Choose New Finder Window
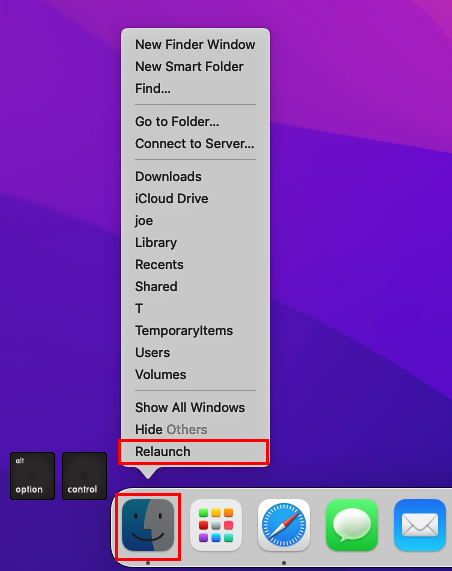 tap(195, 44)
